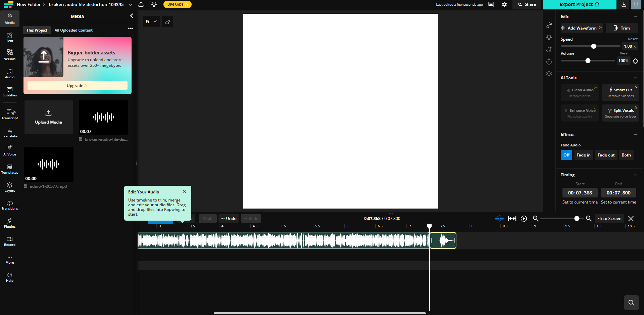The height and width of the screenshot is (315, 644).
Task: Open the Fit canvas zoom dropdown
Action: 151,22
